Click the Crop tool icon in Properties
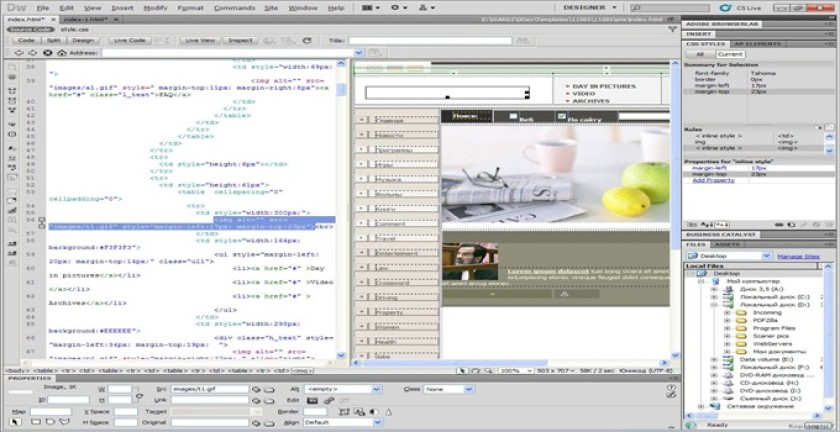Screen dimensions: 840x432 click(x=345, y=412)
